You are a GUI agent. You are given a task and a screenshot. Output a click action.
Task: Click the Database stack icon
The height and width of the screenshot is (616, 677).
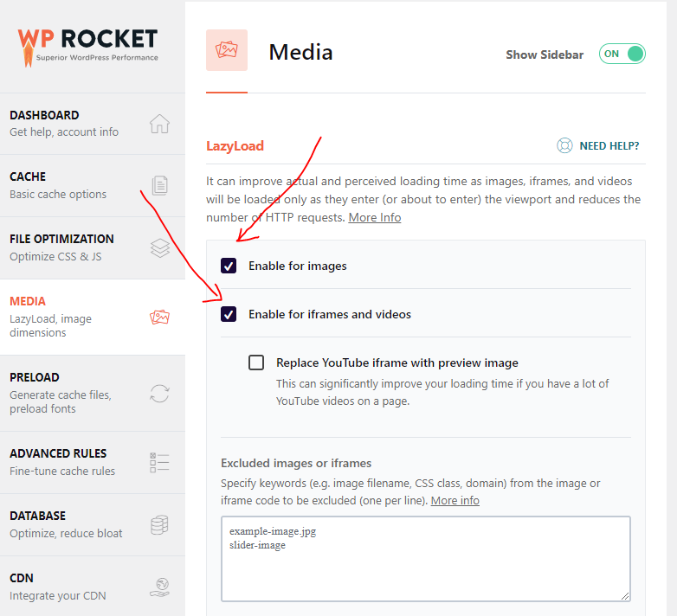point(159,525)
